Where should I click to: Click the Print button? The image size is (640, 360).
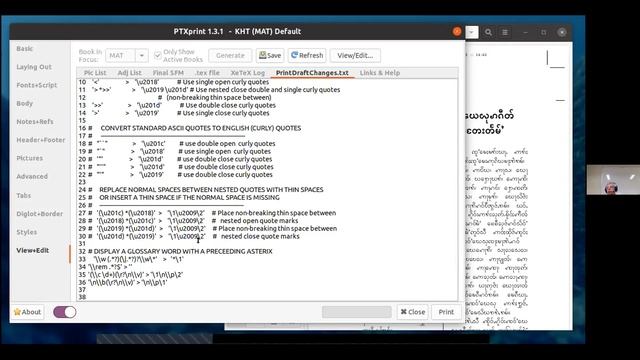point(446,312)
